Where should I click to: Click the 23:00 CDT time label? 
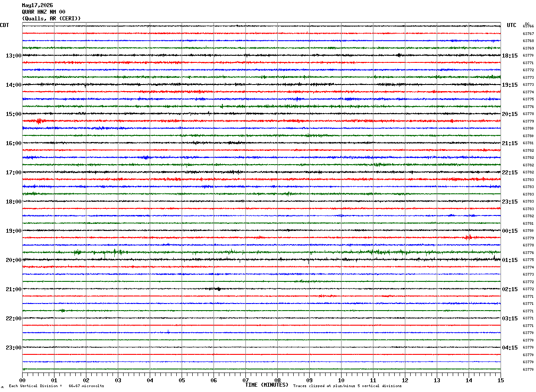(13, 348)
